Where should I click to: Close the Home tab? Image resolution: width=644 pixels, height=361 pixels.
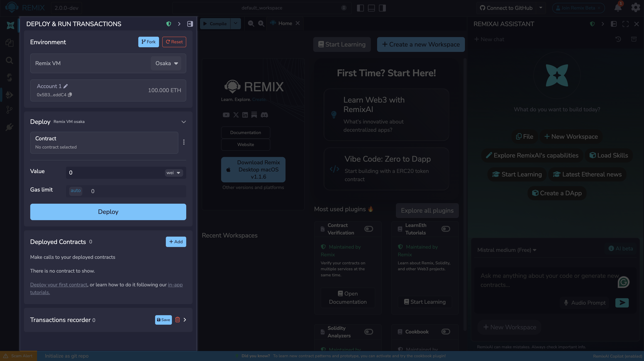point(297,23)
